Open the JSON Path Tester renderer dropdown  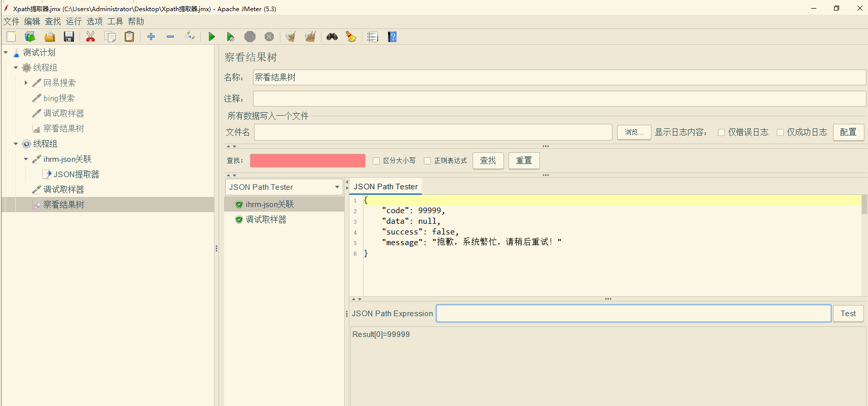[x=284, y=187]
